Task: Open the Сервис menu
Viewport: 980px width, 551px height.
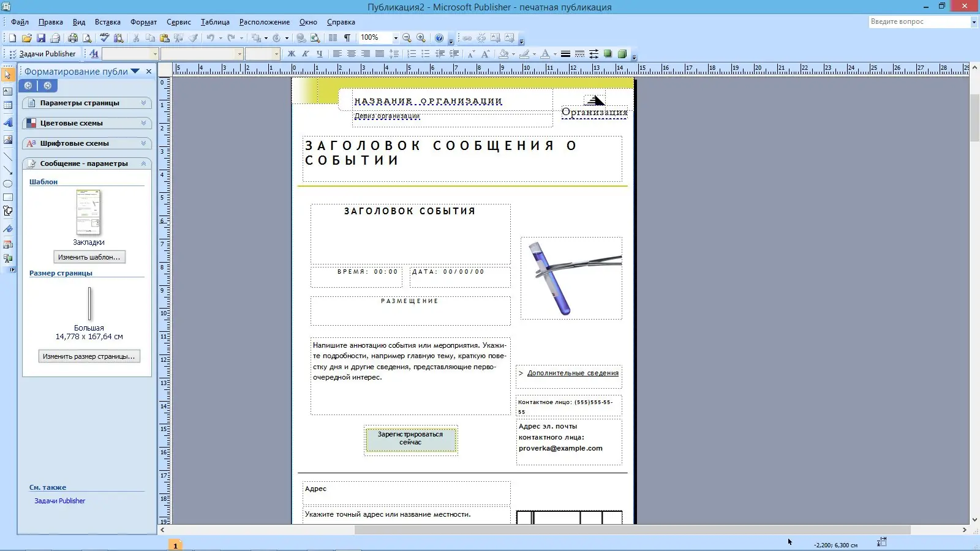Action: coord(179,22)
